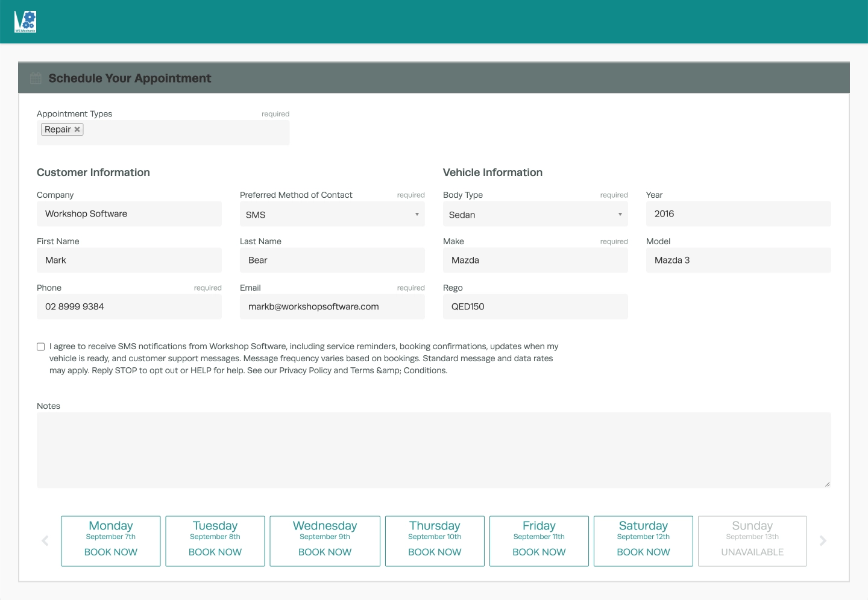Image resolution: width=868 pixels, height=600 pixels.
Task: Grab the Notes textarea resize handle
Action: [x=827, y=484]
